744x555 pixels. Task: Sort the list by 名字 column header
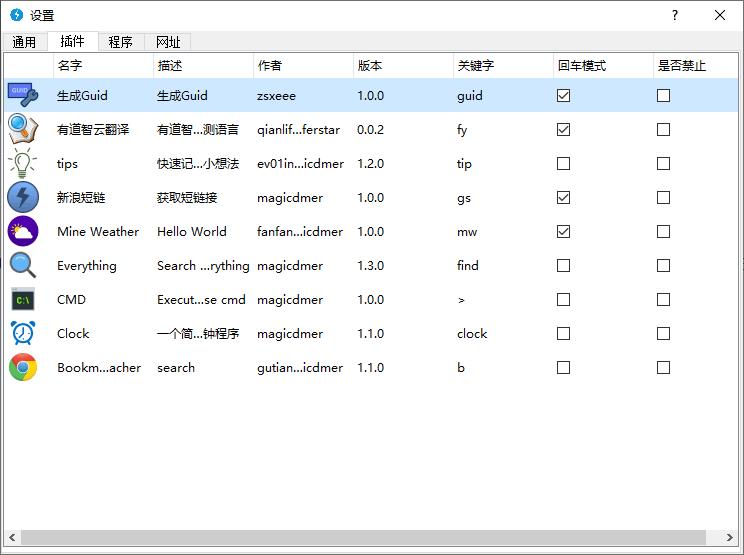70,66
